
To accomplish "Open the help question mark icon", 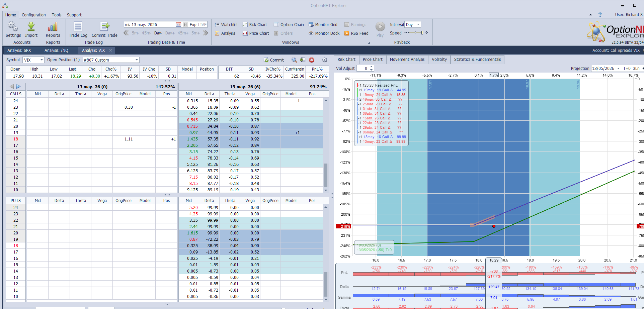I will 600,15.
